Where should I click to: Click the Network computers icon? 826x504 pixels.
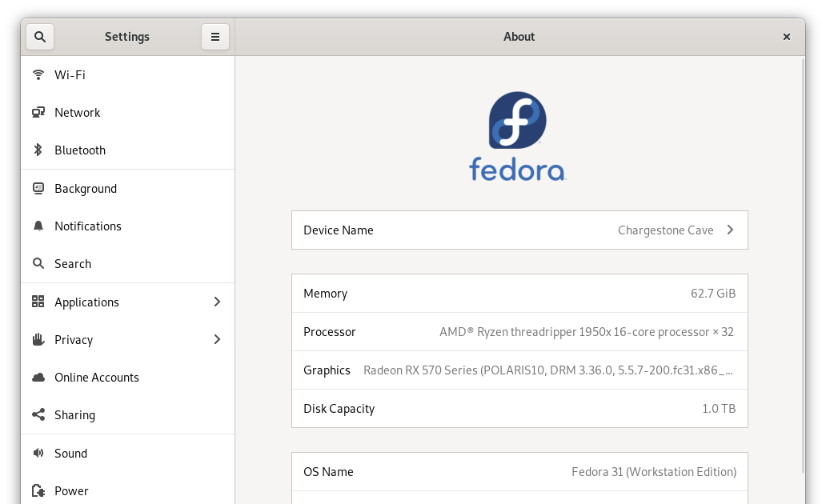tap(38, 112)
